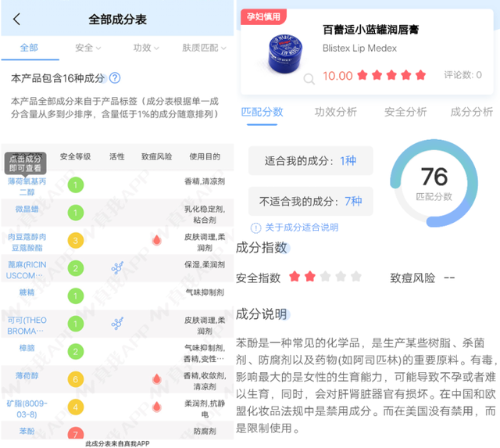Tap safety level 2 badge for 蓖麻
500x448 pixels.
76,268
